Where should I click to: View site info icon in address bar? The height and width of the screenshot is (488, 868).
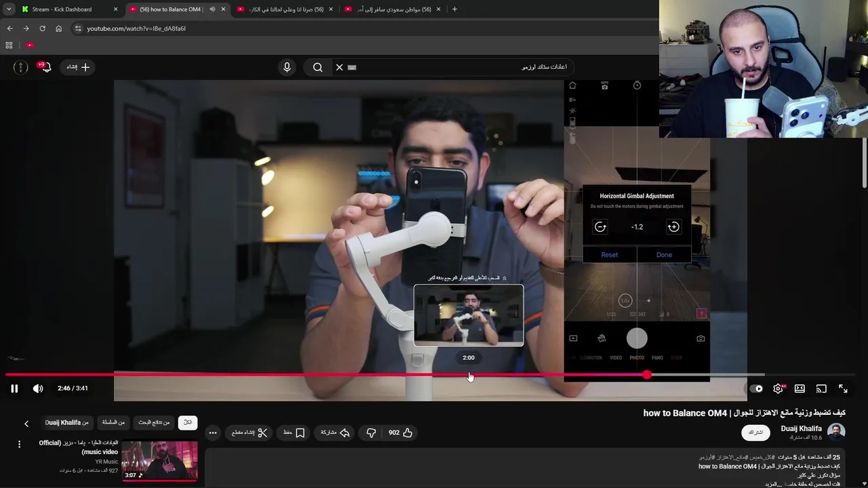coord(78,28)
